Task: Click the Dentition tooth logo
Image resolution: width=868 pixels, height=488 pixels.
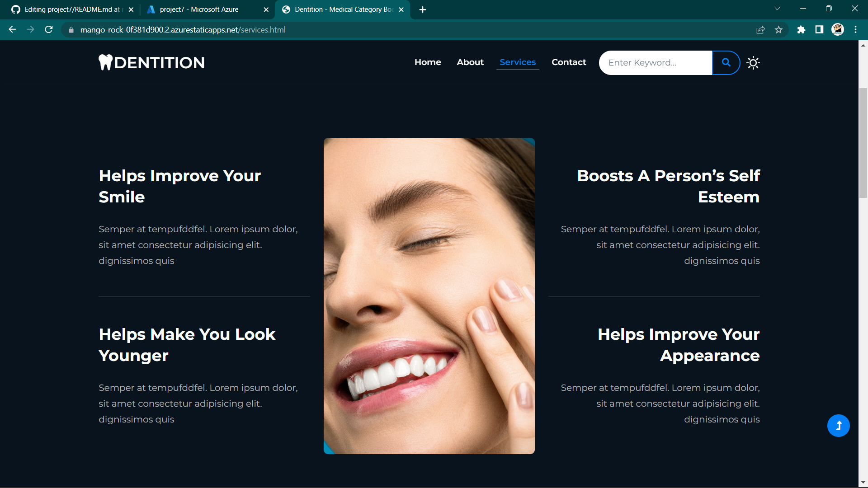Action: [x=151, y=62]
